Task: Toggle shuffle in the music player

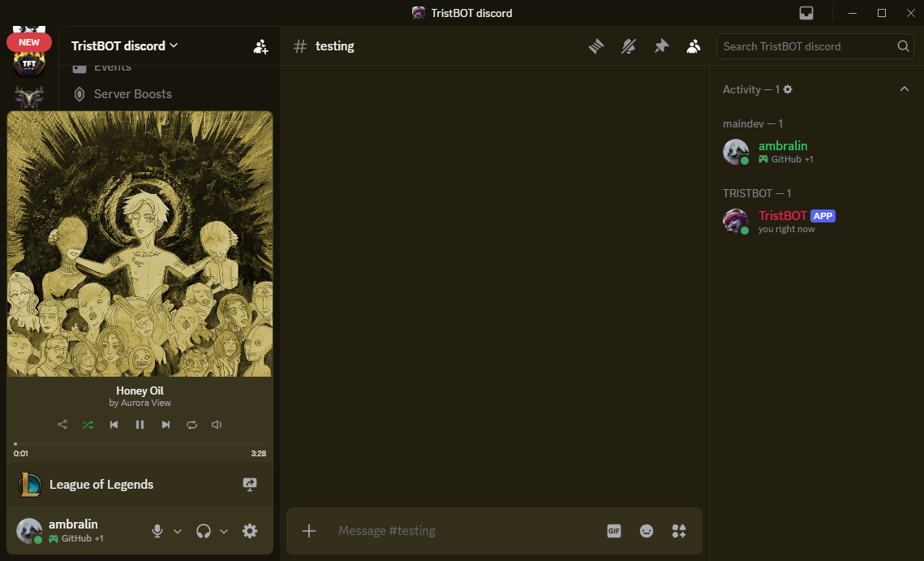Action: (x=88, y=425)
